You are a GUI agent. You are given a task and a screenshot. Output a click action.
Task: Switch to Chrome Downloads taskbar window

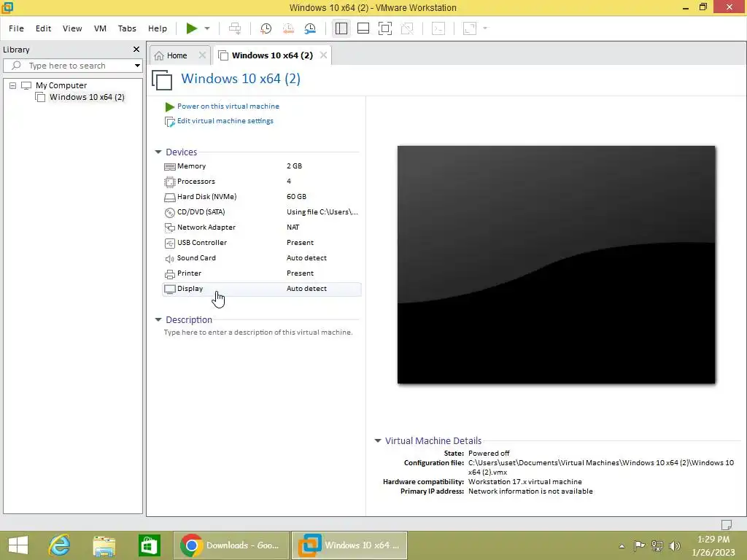pos(231,545)
